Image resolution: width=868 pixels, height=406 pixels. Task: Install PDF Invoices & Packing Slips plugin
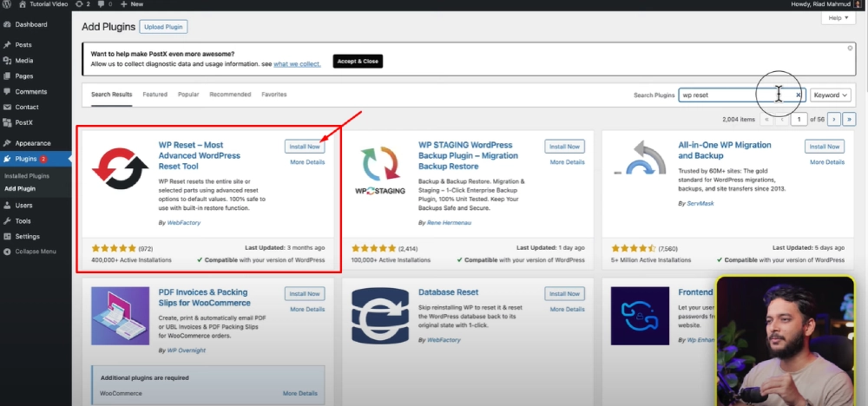[x=305, y=294]
